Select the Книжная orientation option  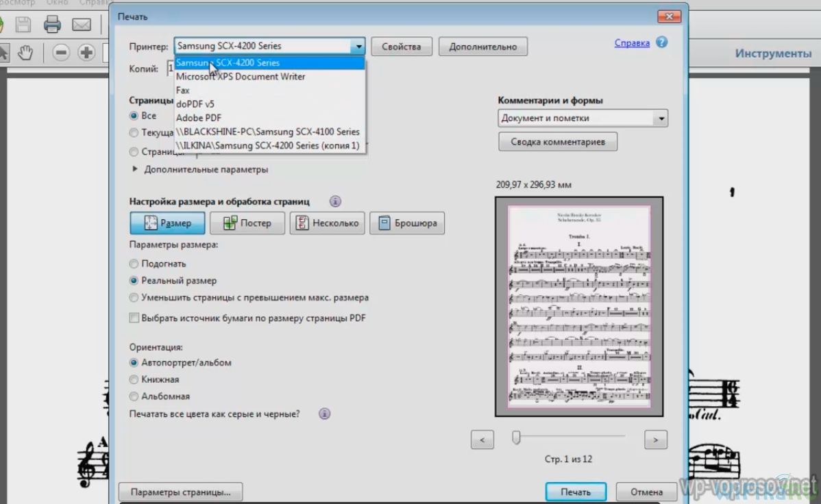point(134,379)
